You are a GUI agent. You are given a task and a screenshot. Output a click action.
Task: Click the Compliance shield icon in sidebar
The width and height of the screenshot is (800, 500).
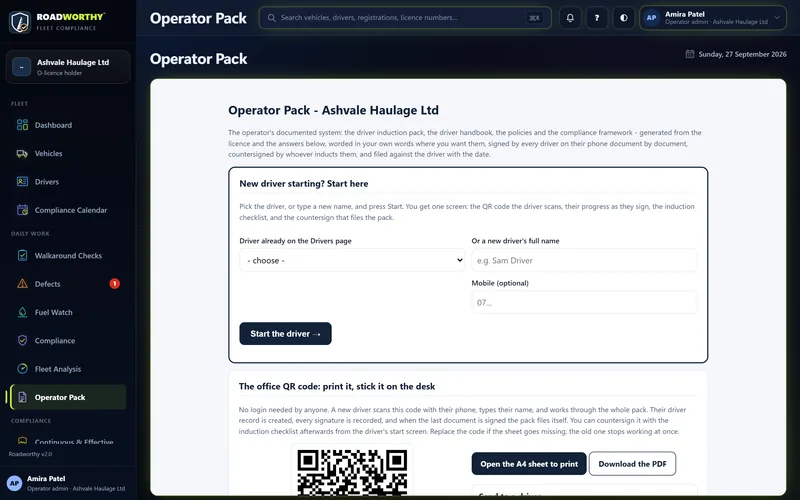point(22,340)
